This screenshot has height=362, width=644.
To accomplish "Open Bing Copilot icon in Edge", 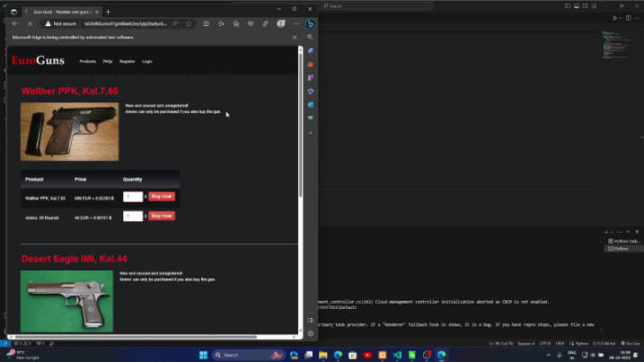I will point(311,24).
